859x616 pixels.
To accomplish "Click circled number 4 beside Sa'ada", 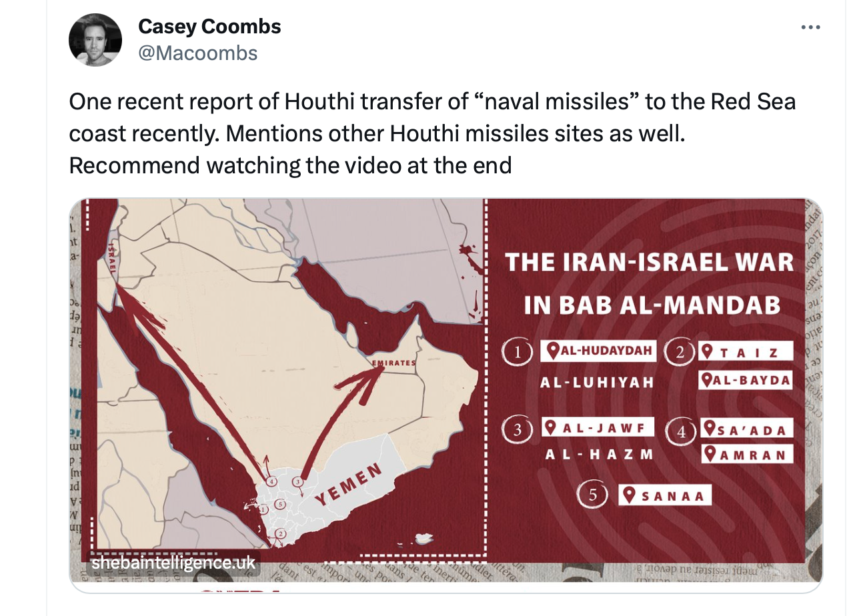I will pyautogui.click(x=681, y=431).
